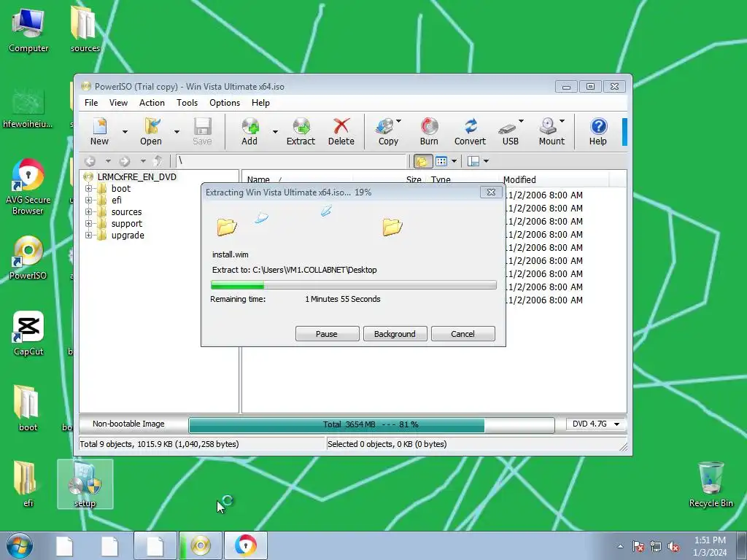The width and height of the screenshot is (747, 560).
Task: Select the sources folder in tree
Action: [126, 212]
